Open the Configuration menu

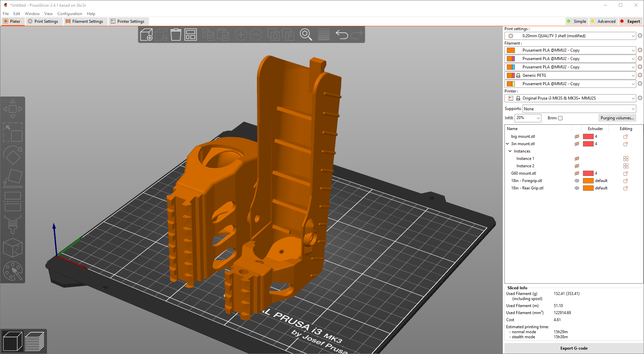tap(70, 14)
